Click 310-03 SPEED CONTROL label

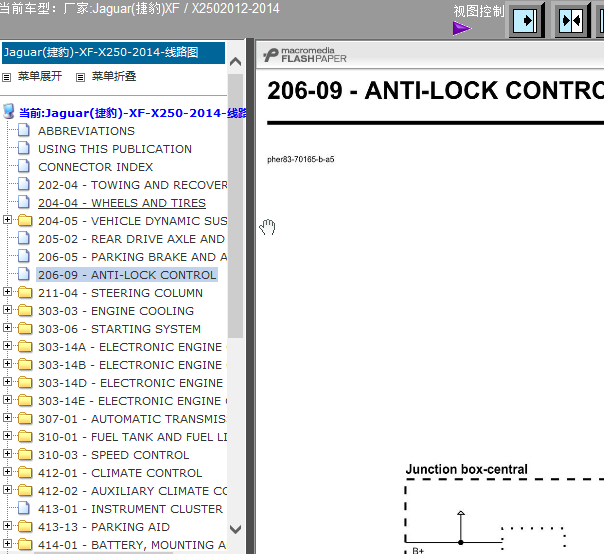pos(114,455)
